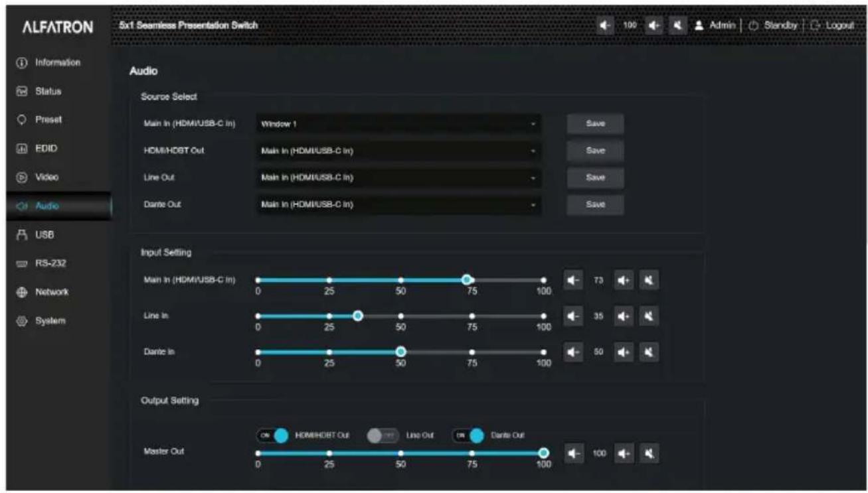Expand the Dante Out source dropdown
Image resolution: width=868 pixels, height=493 pixels.
click(x=398, y=204)
